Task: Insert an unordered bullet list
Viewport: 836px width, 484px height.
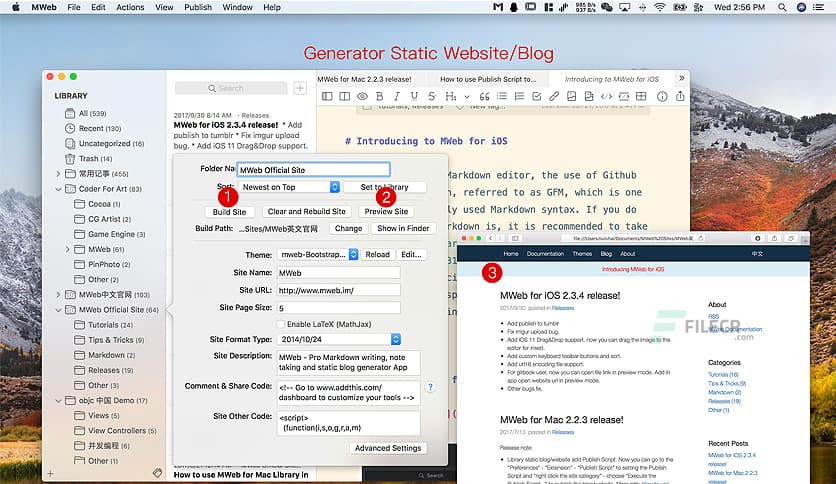Action: 502,96
